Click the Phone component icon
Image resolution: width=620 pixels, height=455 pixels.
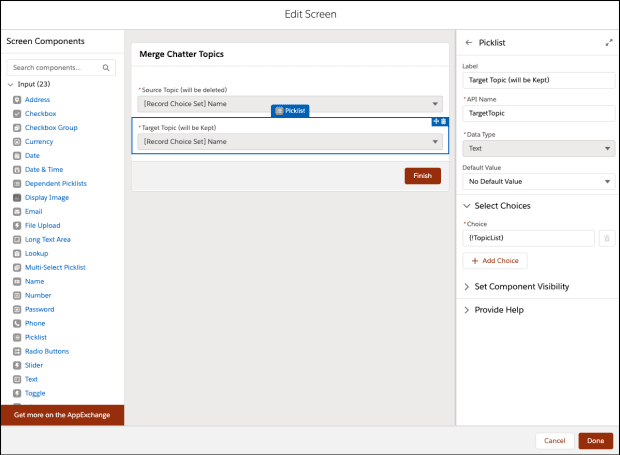coord(17,323)
